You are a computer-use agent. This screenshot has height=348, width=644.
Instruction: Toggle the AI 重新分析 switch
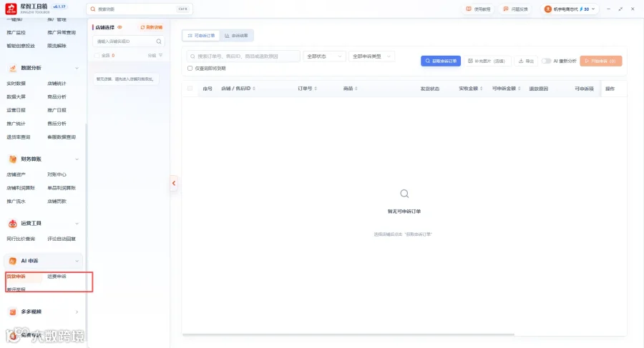point(546,61)
